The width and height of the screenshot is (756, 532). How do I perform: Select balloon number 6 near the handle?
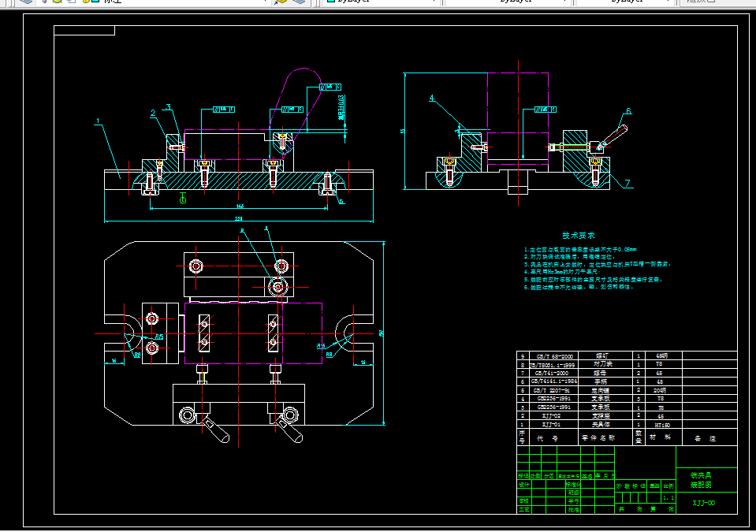coord(628,112)
